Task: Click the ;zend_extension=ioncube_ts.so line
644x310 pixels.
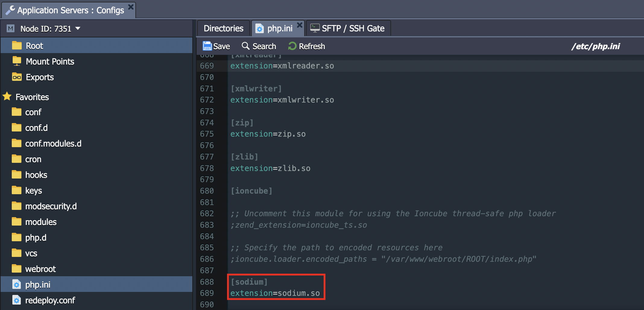Action: [298, 225]
